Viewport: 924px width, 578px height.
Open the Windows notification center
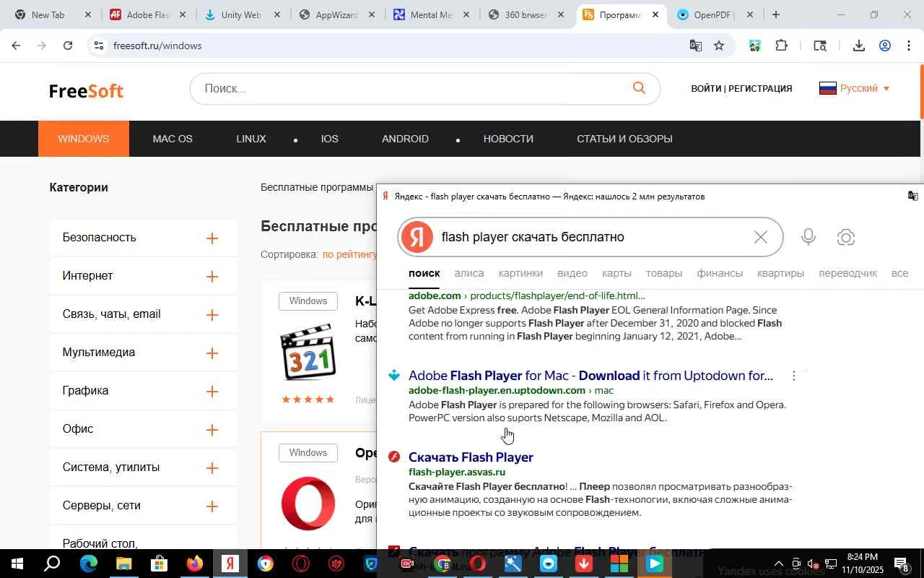pyautogui.click(x=902, y=564)
